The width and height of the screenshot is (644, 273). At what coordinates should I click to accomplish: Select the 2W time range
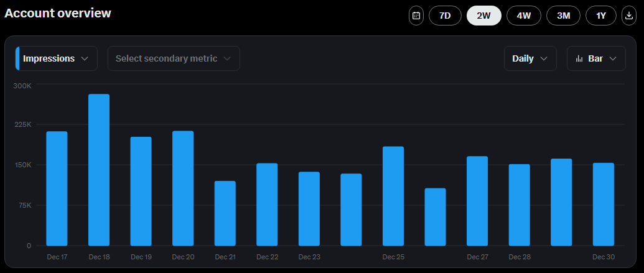(484, 16)
